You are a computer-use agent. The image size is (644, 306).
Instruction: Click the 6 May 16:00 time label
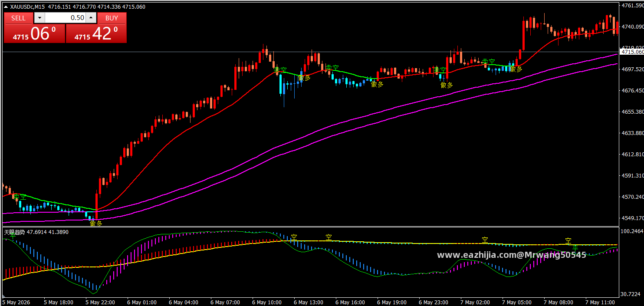350,302
